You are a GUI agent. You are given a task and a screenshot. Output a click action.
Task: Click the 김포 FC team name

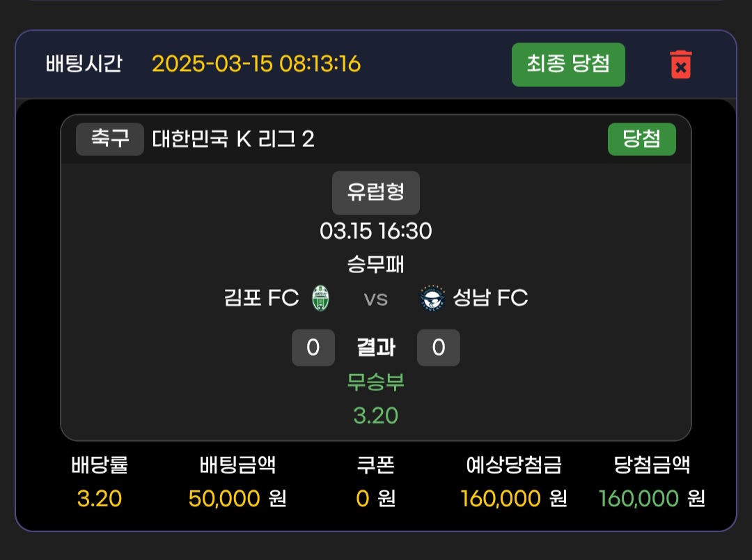(261, 298)
